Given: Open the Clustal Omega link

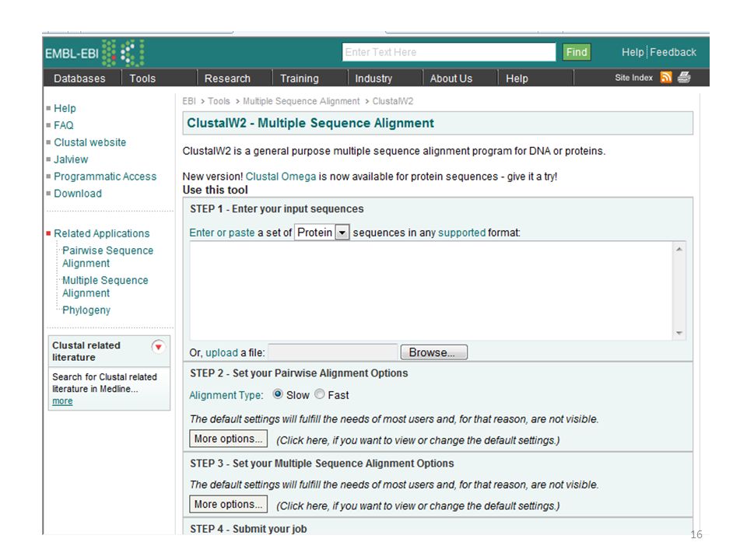Looking at the screenshot, I should pos(281,177).
